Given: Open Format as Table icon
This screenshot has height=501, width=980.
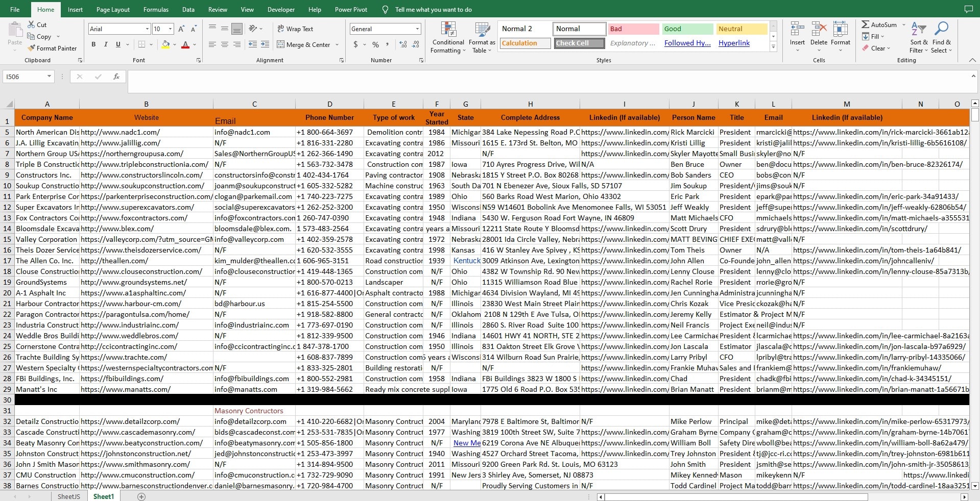Looking at the screenshot, I should (482, 30).
